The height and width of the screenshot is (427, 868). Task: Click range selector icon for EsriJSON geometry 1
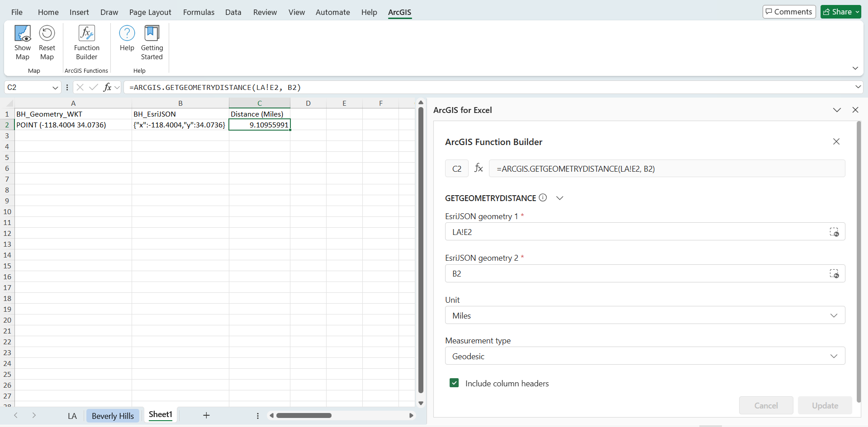[x=834, y=232]
